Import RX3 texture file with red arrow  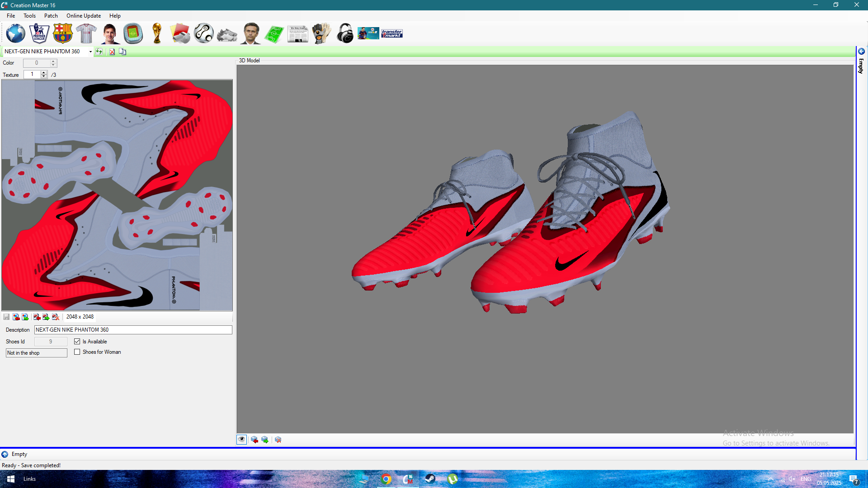(37, 317)
